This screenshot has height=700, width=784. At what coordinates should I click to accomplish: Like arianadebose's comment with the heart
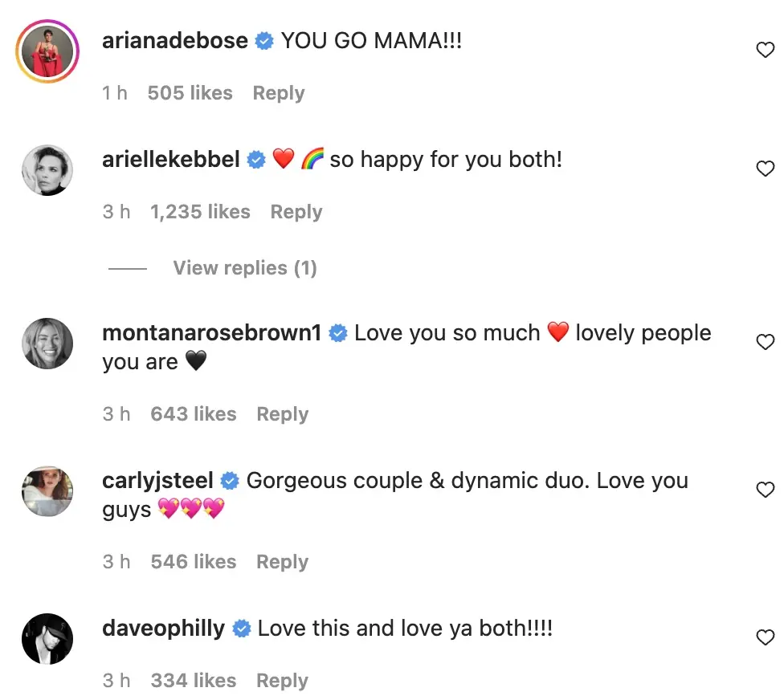(x=766, y=51)
